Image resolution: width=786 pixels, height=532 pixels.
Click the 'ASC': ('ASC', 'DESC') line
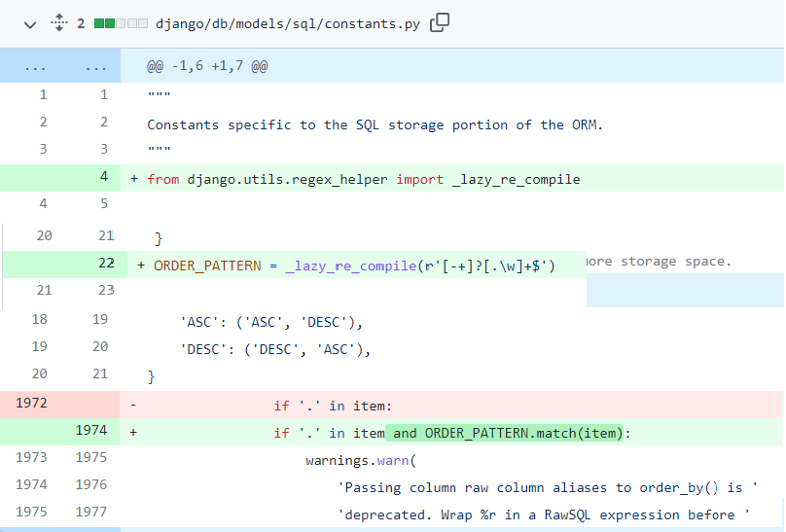[271, 322]
